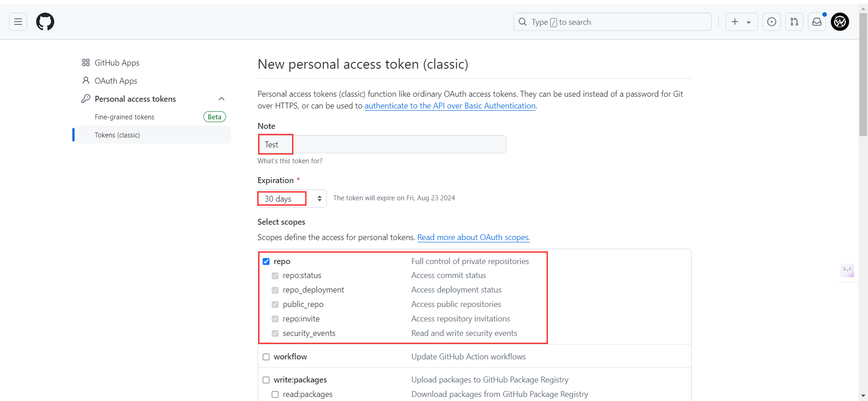The height and width of the screenshot is (401, 868).
Task: Open Read more about OAuth scopes link
Action: pos(473,237)
